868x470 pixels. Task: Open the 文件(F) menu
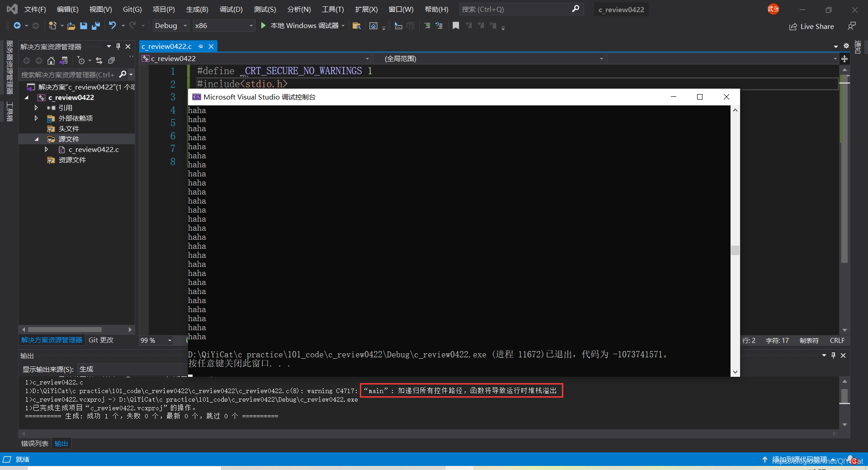(x=35, y=9)
